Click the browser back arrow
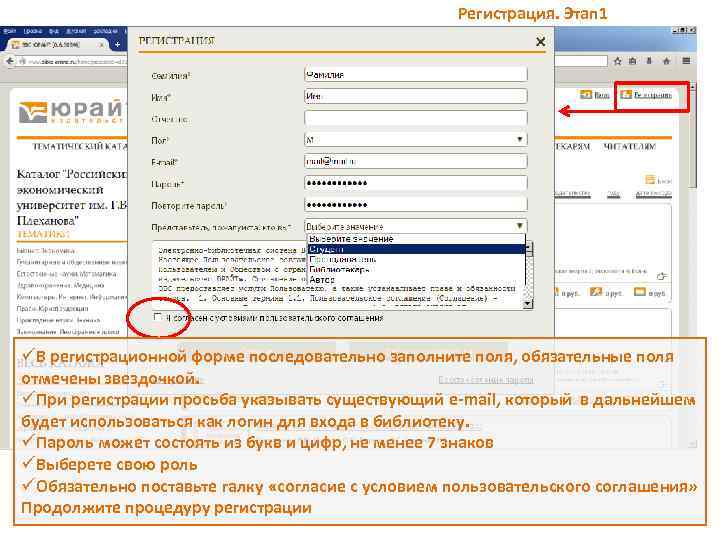 coord(10,61)
